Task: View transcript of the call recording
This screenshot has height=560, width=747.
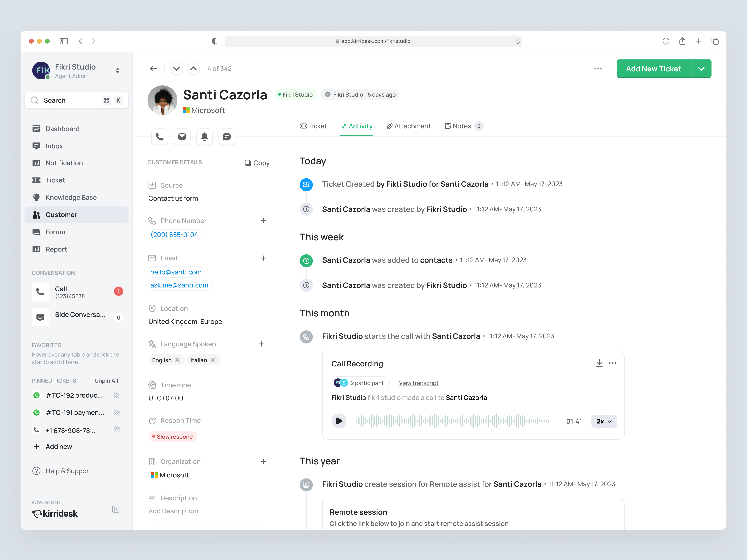Action: (418, 383)
